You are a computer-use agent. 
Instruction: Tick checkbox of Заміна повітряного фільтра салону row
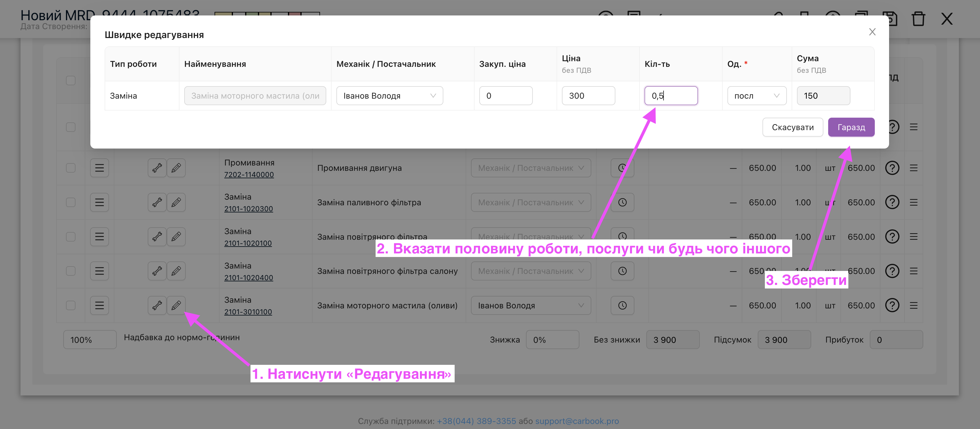[x=70, y=271]
